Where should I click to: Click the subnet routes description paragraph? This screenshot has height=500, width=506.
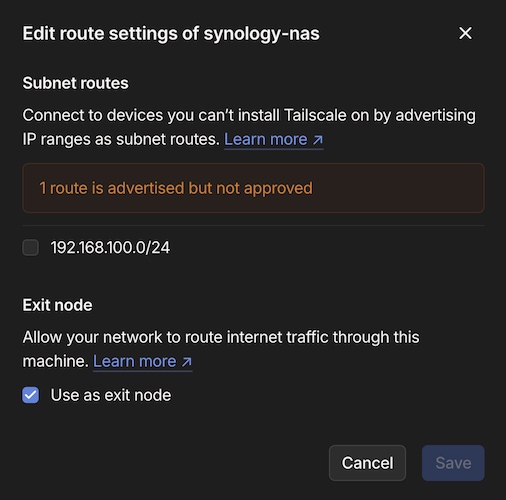point(249,127)
